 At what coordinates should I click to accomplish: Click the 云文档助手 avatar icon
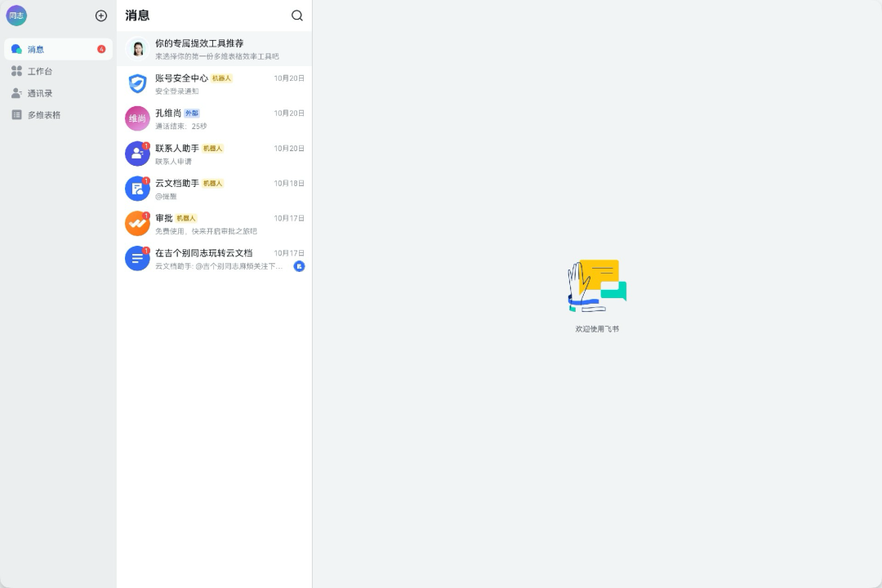137,189
